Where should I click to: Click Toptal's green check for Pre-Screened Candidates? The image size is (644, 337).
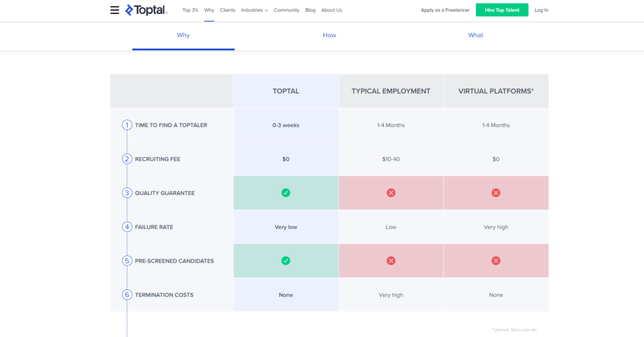286,261
